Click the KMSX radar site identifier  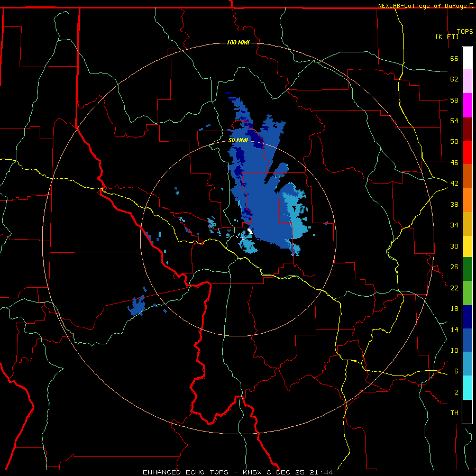(253, 472)
